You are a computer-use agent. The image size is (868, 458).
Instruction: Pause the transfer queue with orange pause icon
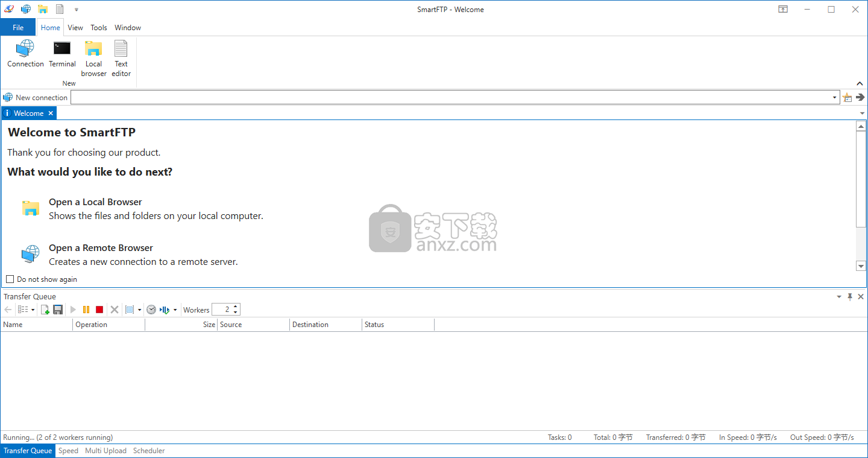[86, 310]
